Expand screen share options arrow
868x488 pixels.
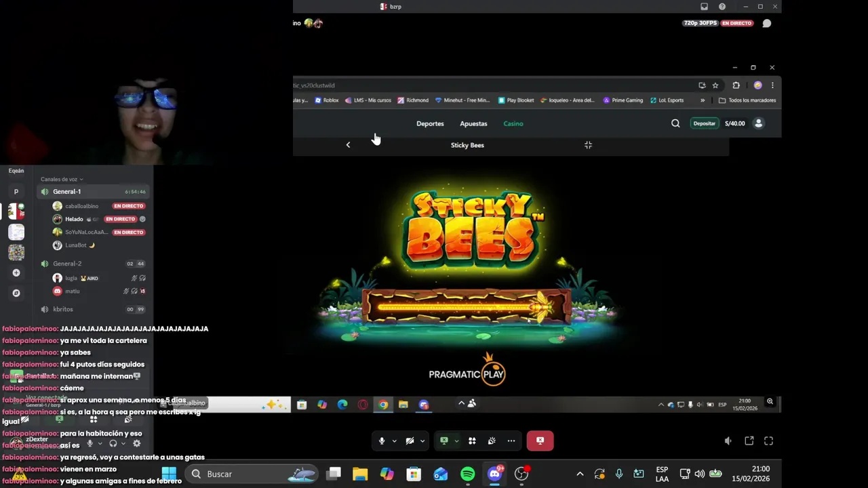[x=456, y=441]
